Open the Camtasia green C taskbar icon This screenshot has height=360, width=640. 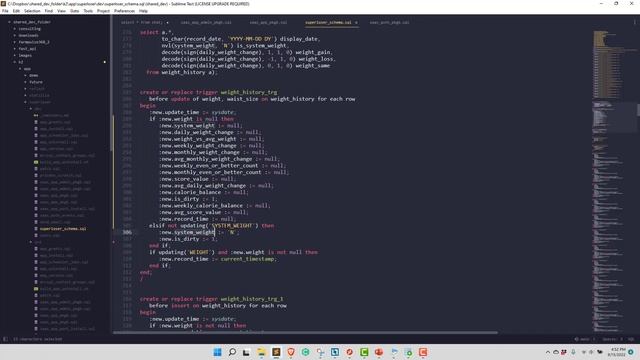pyautogui.click(x=364, y=352)
